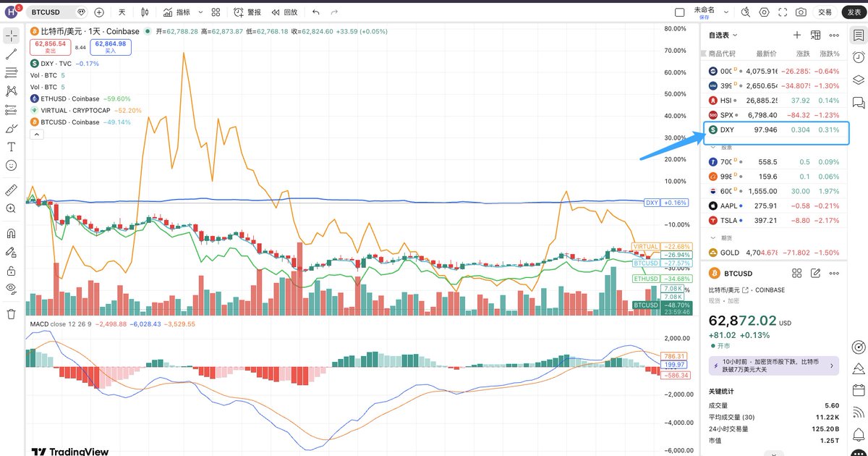The image size is (868, 456).
Task: Select the SPX row in watchlist
Action: tap(775, 114)
